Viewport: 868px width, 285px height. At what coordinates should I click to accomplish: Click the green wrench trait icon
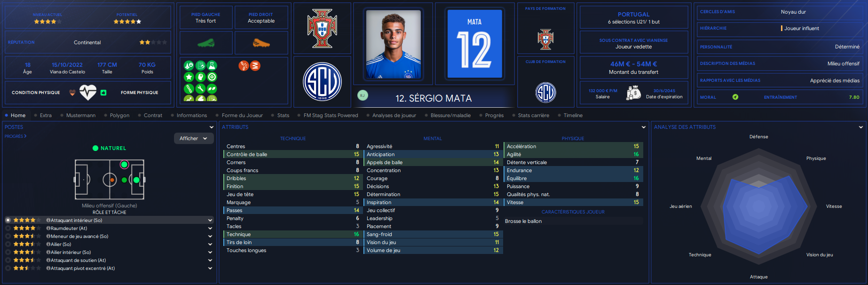200,88
